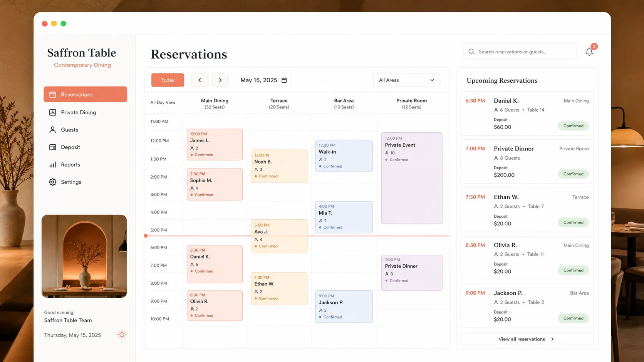Open Sophia M. 2:00 PM reservation
The height and width of the screenshot is (362, 644).
tap(215, 184)
